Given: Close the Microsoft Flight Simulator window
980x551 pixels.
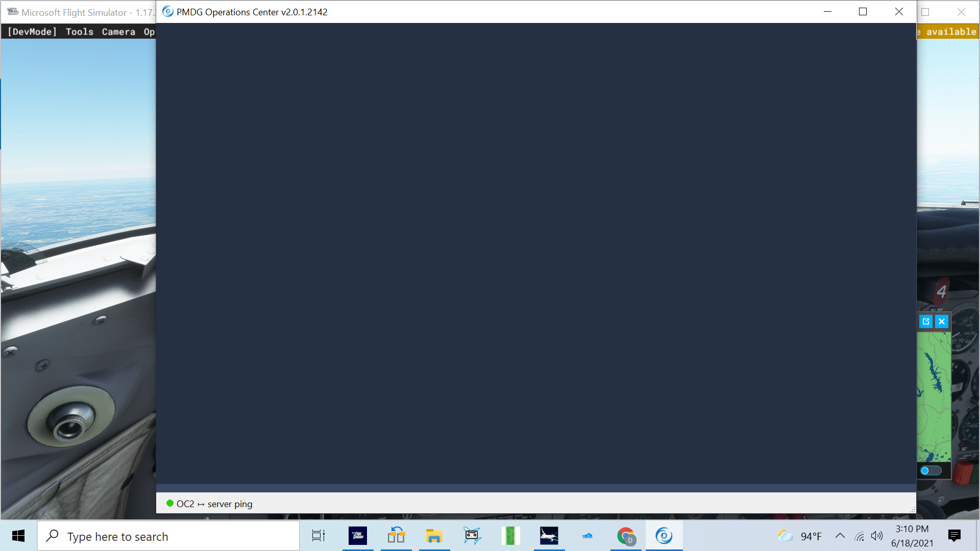Looking at the screenshot, I should pos(961,12).
